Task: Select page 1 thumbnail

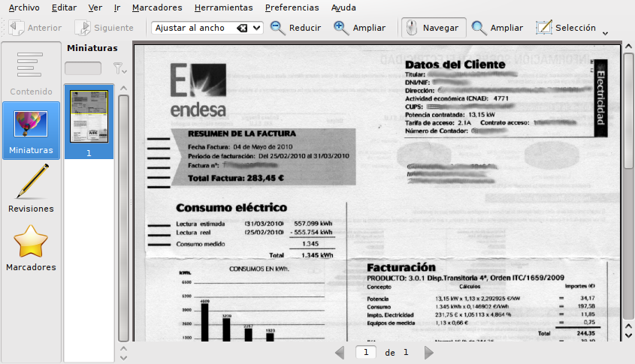Action: 89,122
